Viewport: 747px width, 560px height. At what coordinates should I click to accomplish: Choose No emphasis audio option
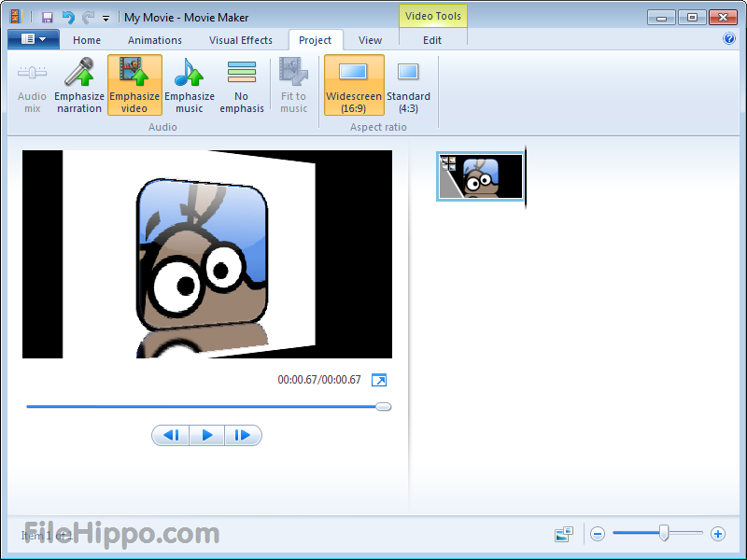[x=242, y=85]
